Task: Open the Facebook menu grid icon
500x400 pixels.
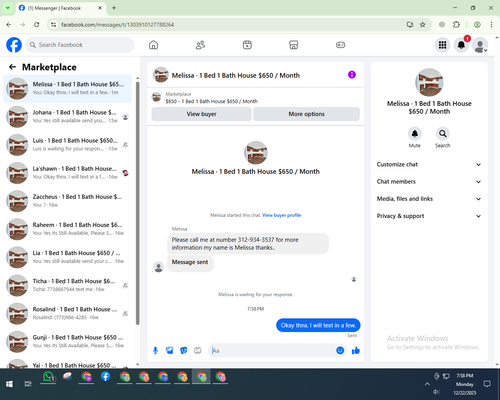Action: point(442,45)
